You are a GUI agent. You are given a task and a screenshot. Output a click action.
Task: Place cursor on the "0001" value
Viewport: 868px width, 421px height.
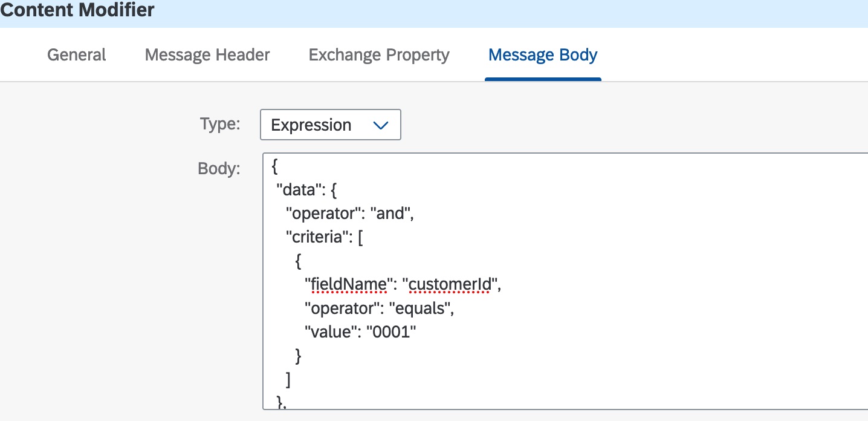click(393, 331)
